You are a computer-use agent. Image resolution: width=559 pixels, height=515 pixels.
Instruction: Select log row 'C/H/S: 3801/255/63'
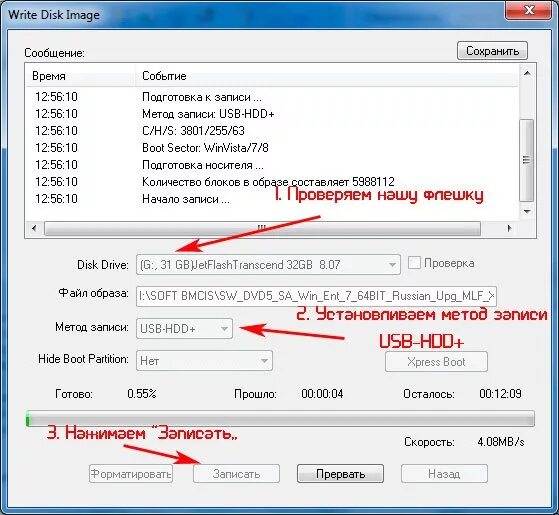point(272,131)
